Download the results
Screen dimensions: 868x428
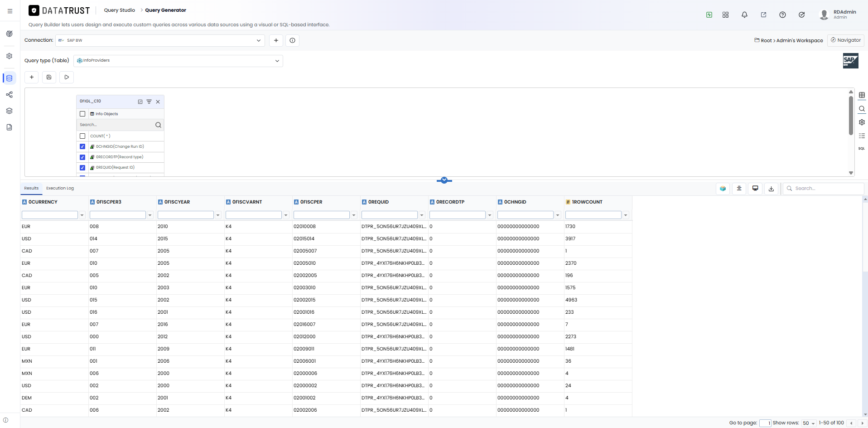[x=771, y=188]
